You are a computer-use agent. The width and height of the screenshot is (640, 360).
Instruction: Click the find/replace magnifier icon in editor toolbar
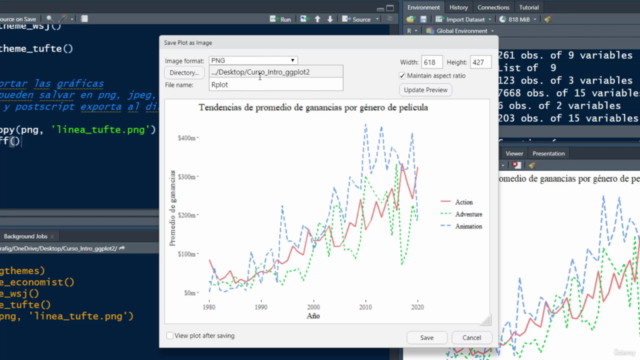[49, 19]
